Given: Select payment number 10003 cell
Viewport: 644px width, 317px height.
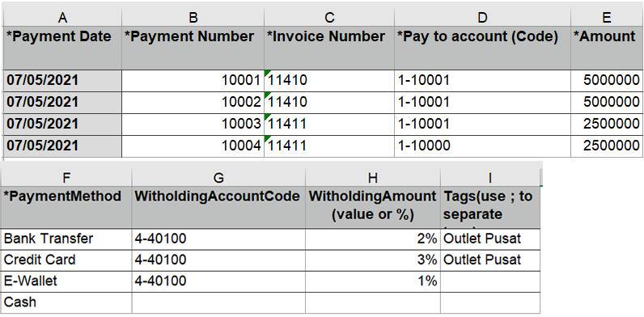Looking at the screenshot, I should (193, 124).
